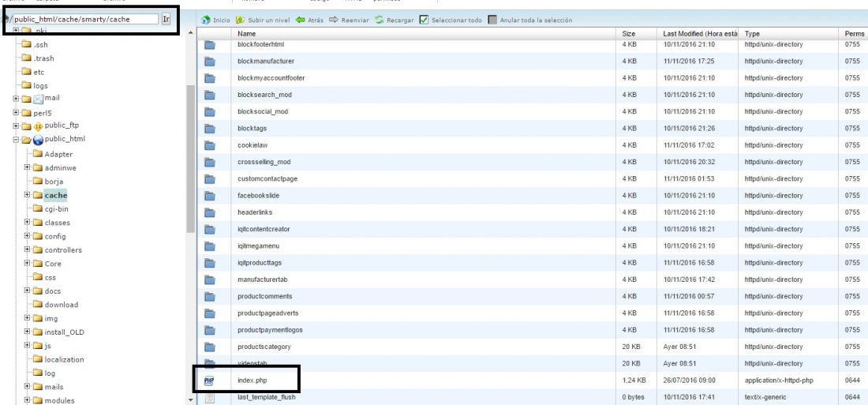Click the iqitmegamenu file name
The height and width of the screenshot is (405, 868).
pos(259,246)
